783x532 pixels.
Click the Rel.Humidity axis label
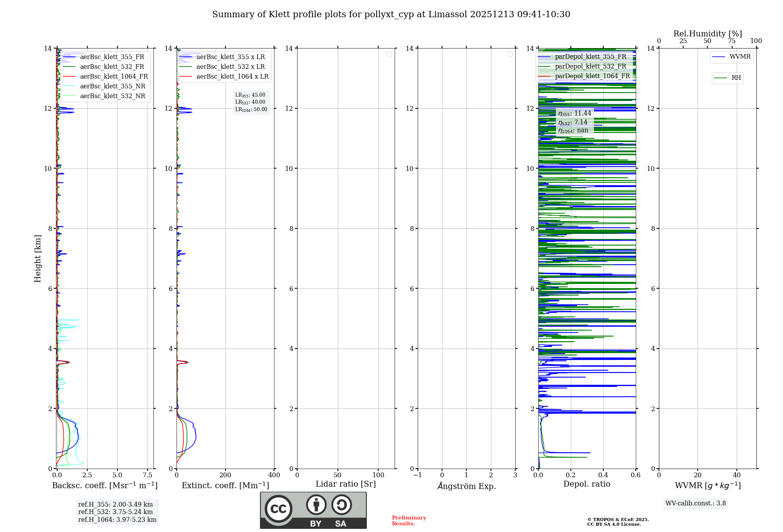707,34
